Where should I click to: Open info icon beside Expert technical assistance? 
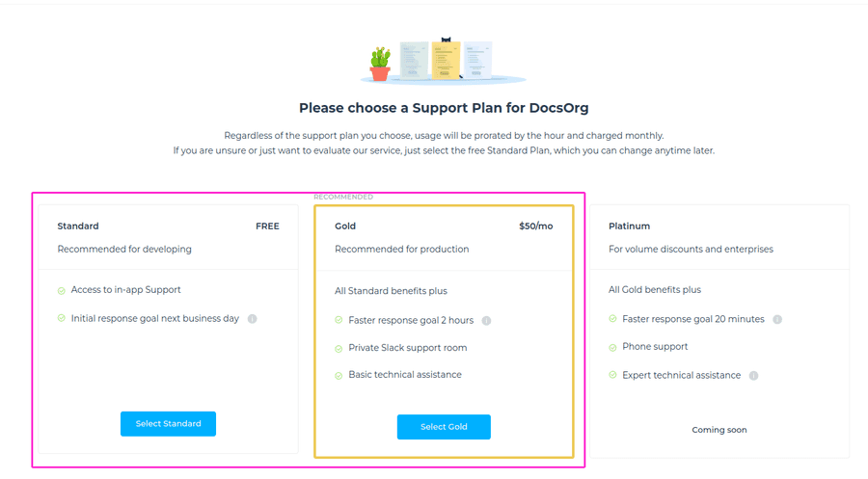click(754, 376)
